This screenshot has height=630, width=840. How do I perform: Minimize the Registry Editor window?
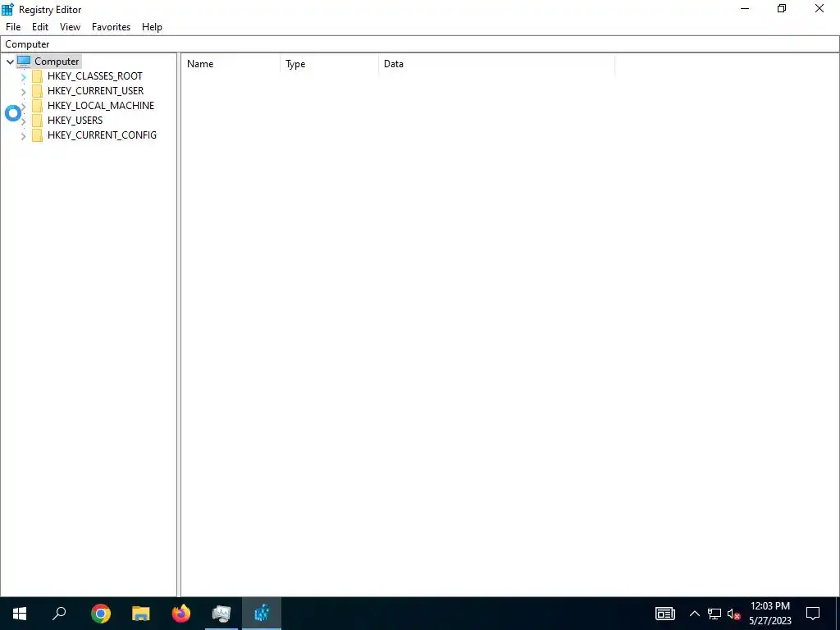click(745, 8)
